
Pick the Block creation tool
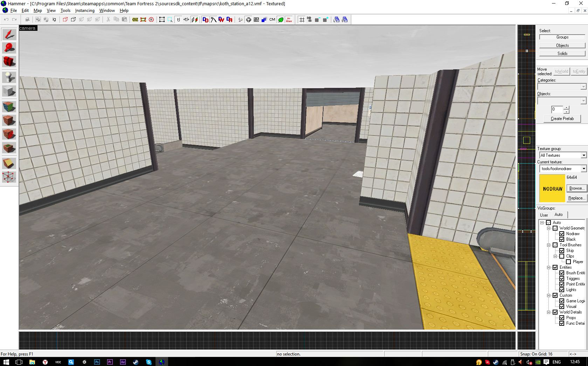coord(9,91)
